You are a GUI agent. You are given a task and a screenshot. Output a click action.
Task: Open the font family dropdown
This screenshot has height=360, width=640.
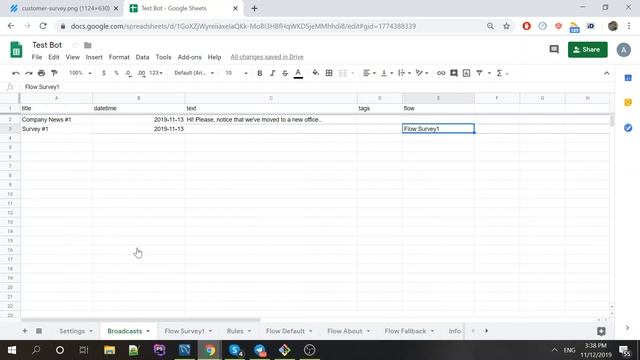click(x=194, y=73)
